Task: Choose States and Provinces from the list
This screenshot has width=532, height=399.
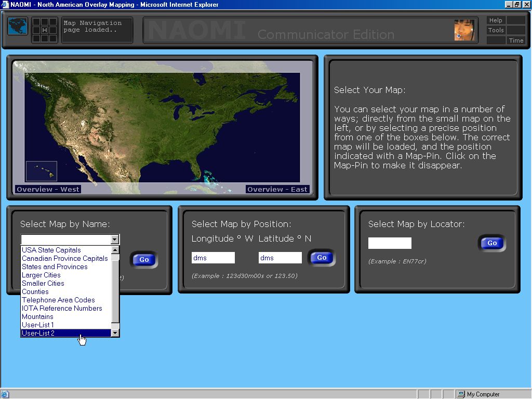Action: 66,267
